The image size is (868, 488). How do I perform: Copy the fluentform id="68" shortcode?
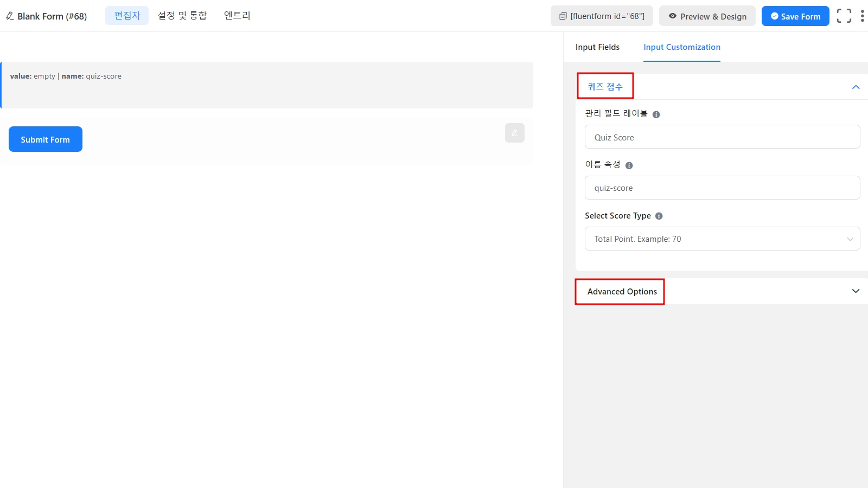tap(602, 16)
